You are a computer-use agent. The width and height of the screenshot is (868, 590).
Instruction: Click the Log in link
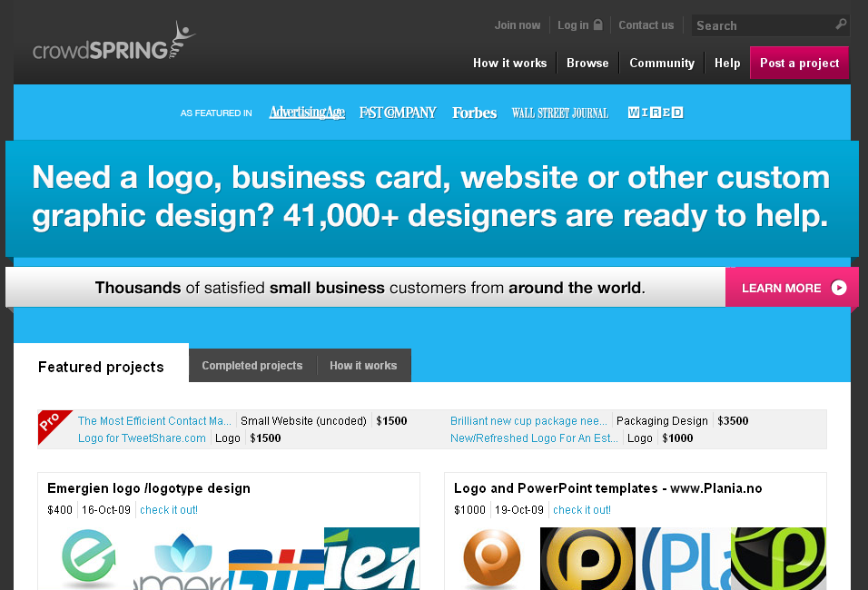(x=573, y=25)
